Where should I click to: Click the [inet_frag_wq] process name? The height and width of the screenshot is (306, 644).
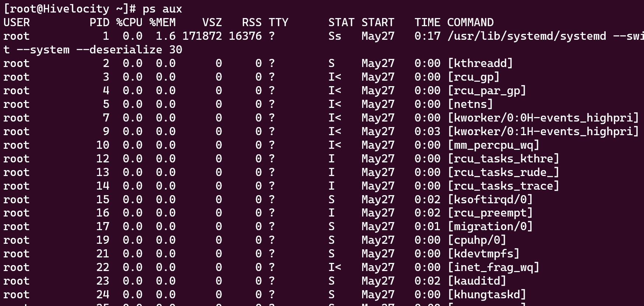tap(493, 267)
